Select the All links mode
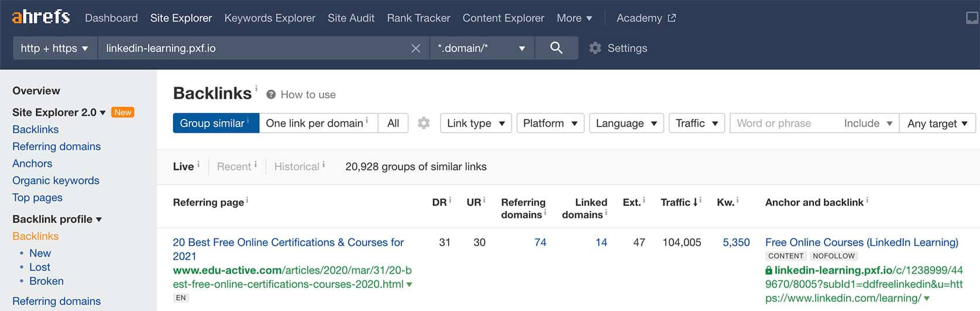 point(393,123)
